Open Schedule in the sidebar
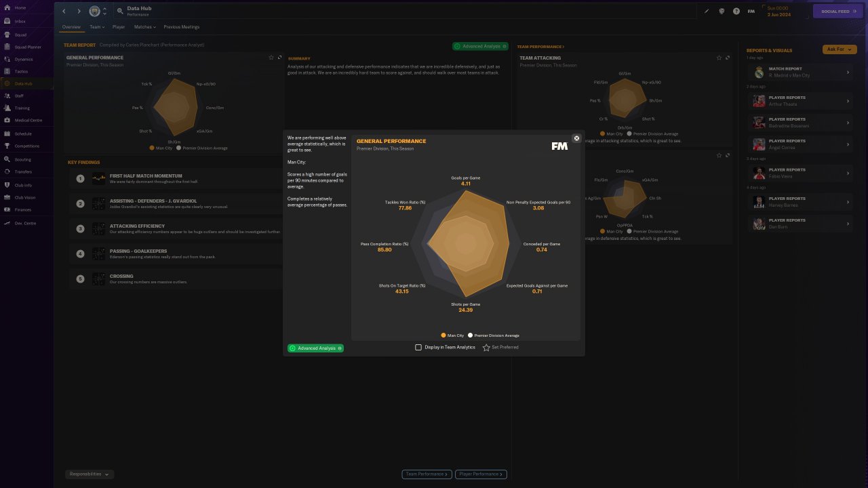Screen dimensions: 868x488 (23, 134)
